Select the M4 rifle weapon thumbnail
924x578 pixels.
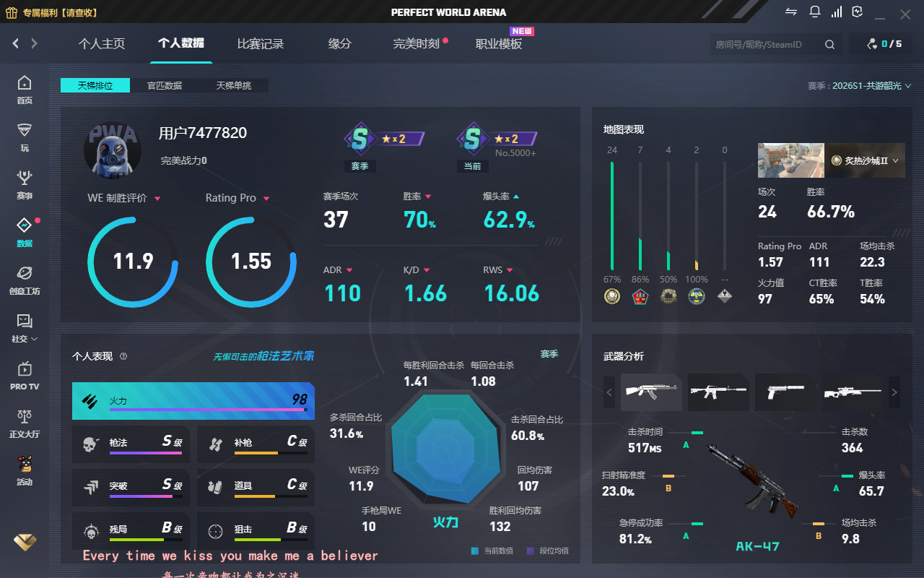(718, 392)
